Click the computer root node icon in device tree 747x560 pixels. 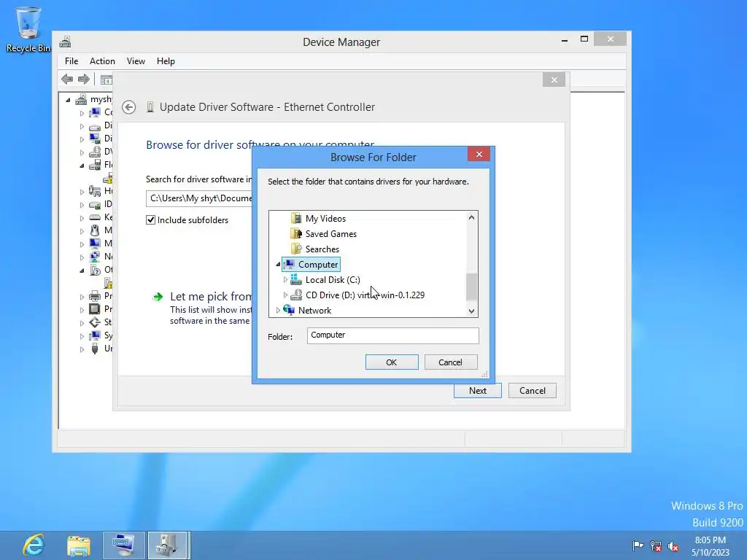point(81,99)
